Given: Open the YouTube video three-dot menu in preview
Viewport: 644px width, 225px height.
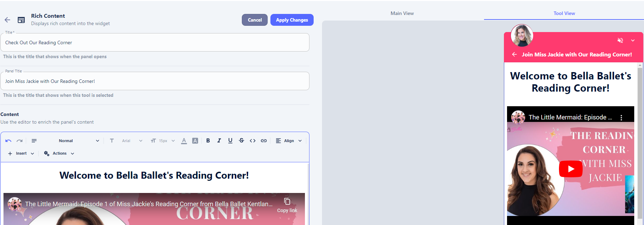Looking at the screenshot, I should (x=621, y=118).
